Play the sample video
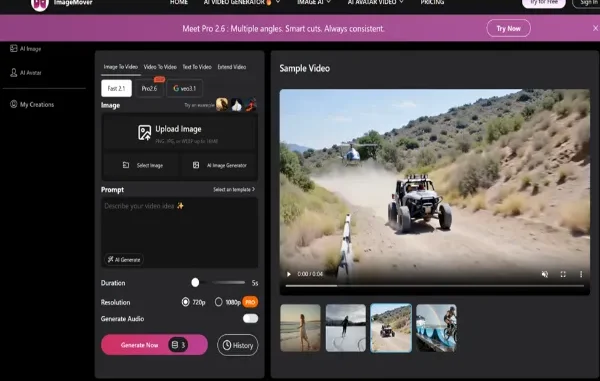 coord(289,274)
